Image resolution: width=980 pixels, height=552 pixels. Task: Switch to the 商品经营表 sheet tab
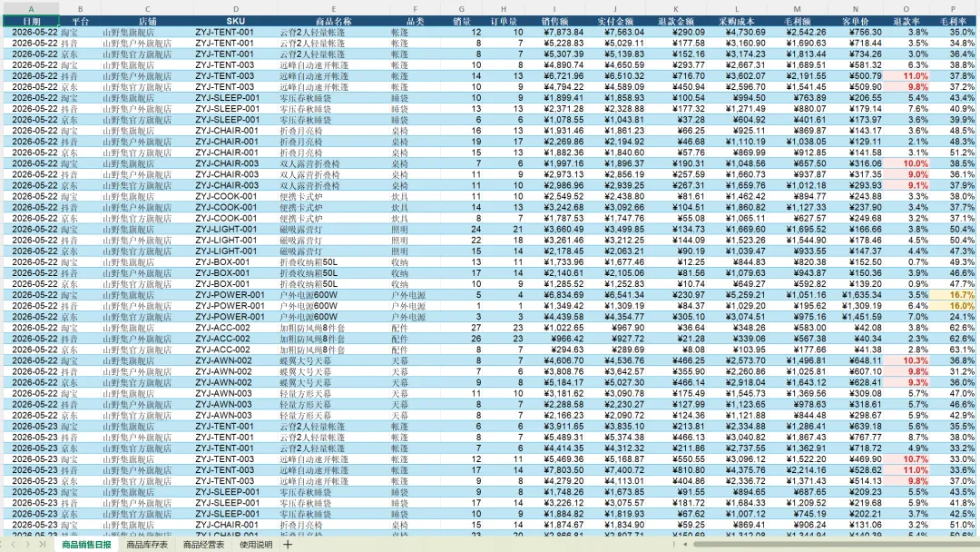tap(203, 545)
